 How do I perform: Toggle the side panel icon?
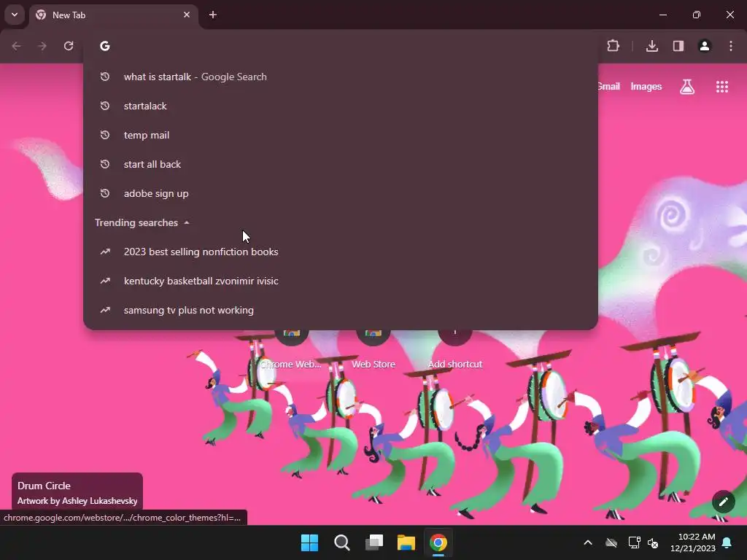point(678,46)
